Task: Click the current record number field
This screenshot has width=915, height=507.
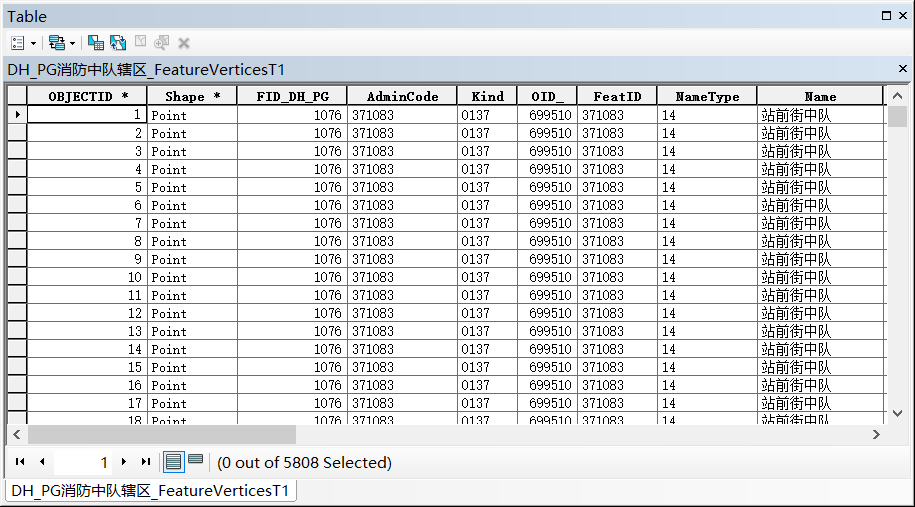Action: pos(82,463)
